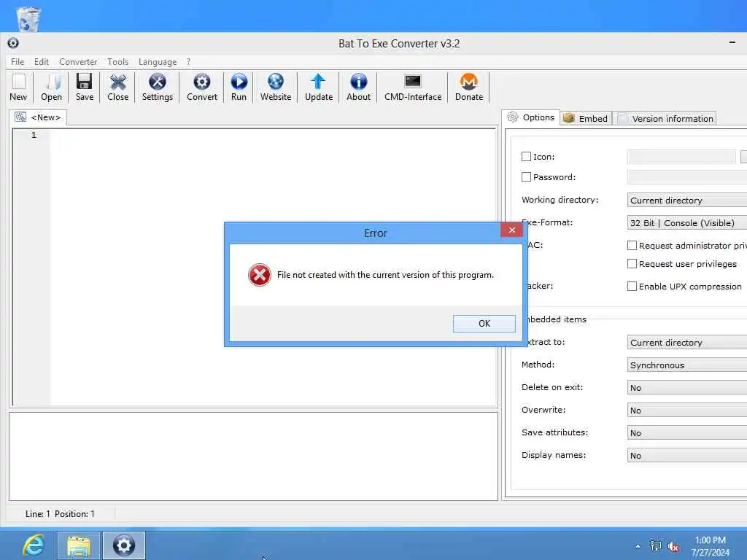Open the Extract to dropdown
This screenshot has width=747, height=560.
pos(687,343)
